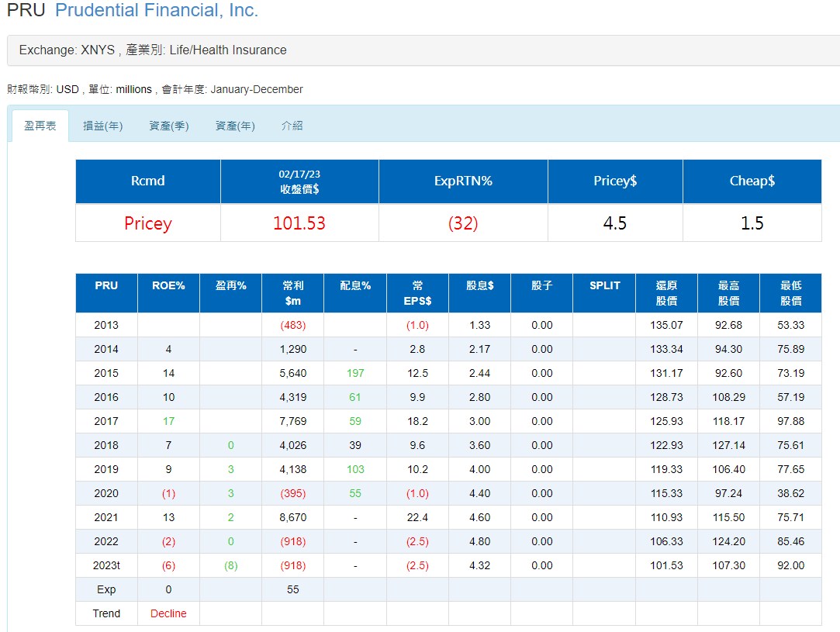Click the 常 EPS$ column header
This screenshot has width=840, height=632.
[418, 293]
